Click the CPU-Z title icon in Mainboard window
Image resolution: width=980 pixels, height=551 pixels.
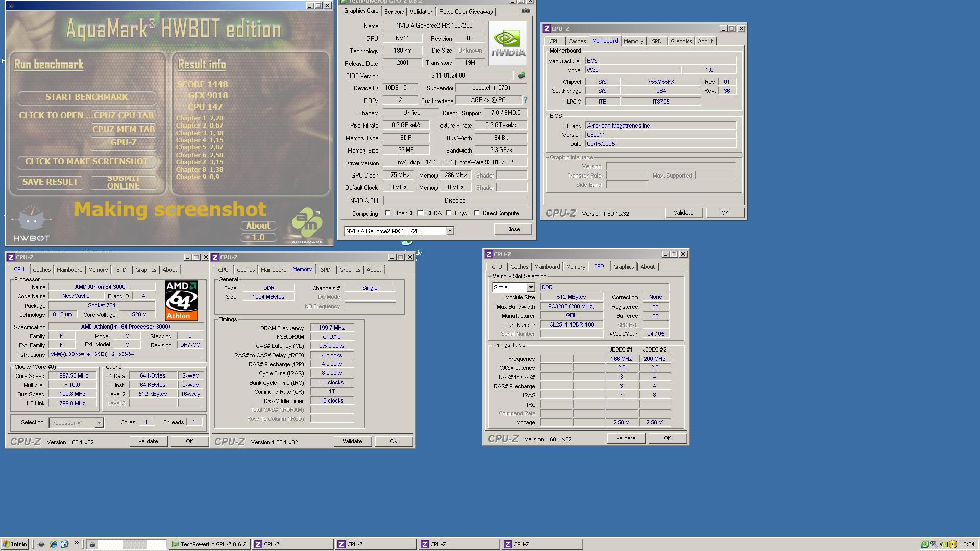(x=547, y=29)
